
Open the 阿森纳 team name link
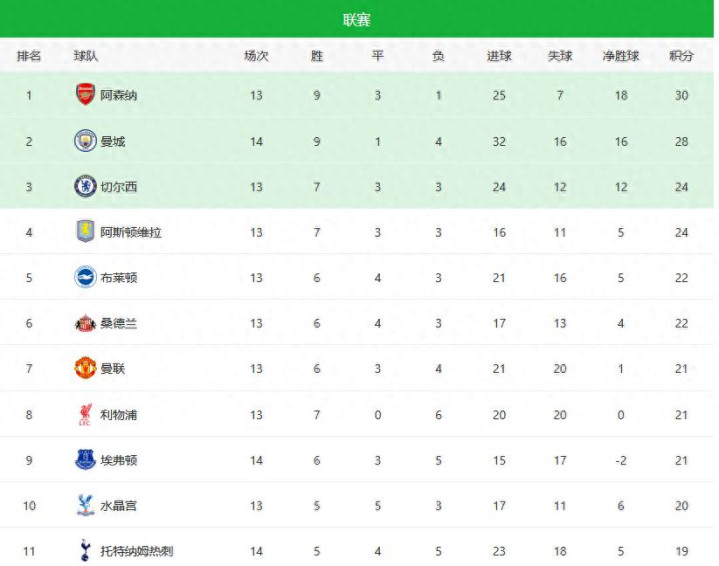[120, 96]
